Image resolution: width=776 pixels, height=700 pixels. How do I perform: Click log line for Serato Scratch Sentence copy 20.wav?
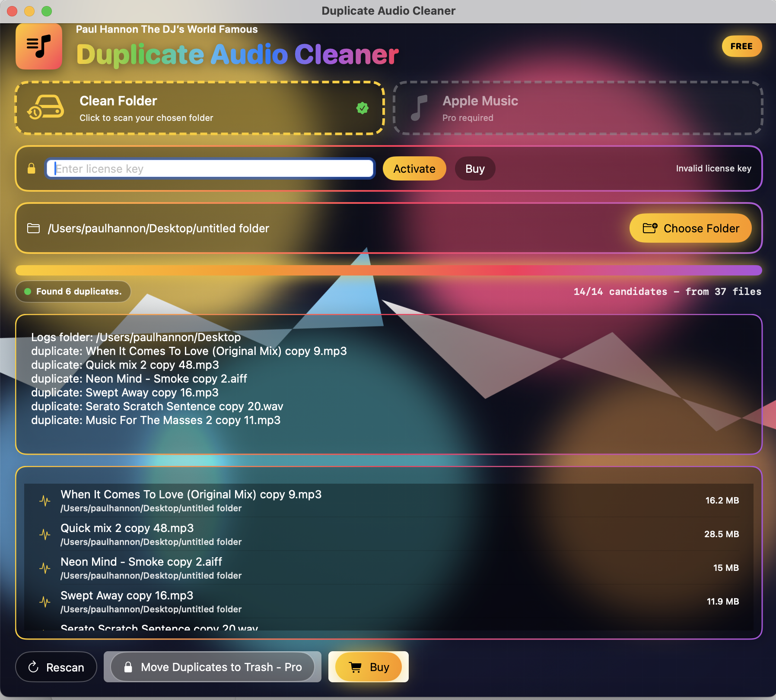pyautogui.click(x=157, y=406)
